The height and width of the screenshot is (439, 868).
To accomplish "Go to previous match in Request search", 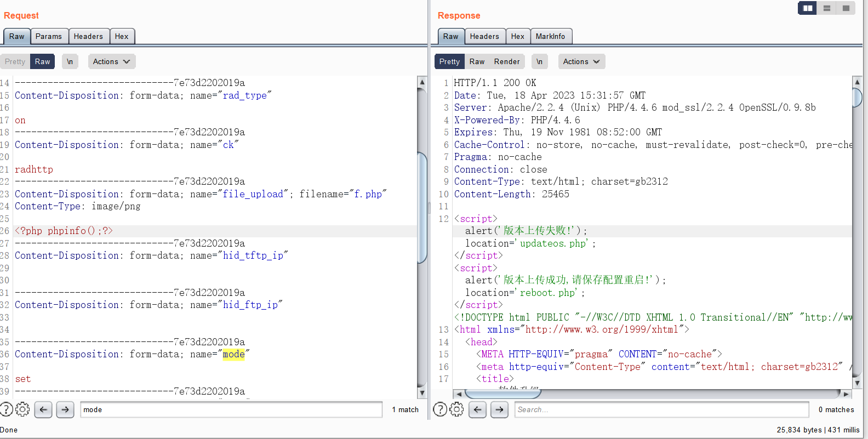I will pyautogui.click(x=43, y=409).
